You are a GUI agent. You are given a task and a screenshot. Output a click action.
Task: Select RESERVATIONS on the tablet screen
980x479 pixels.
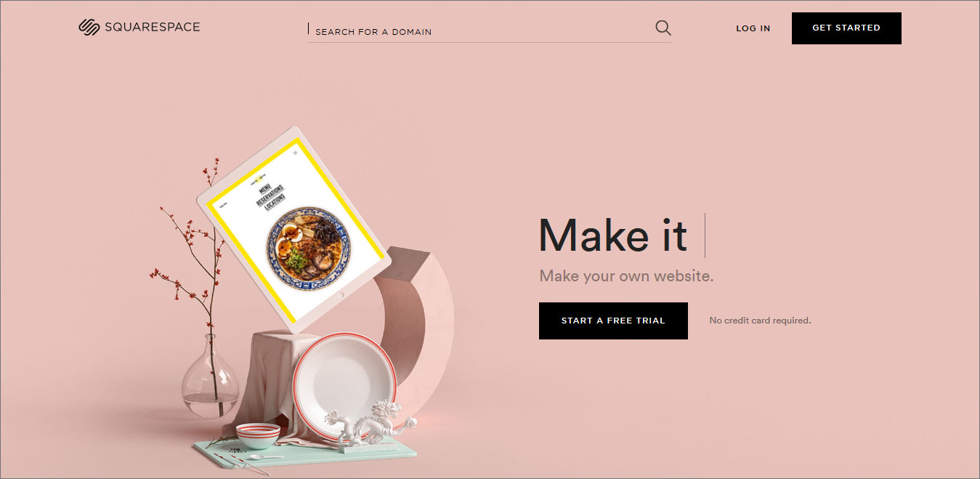click(x=270, y=196)
